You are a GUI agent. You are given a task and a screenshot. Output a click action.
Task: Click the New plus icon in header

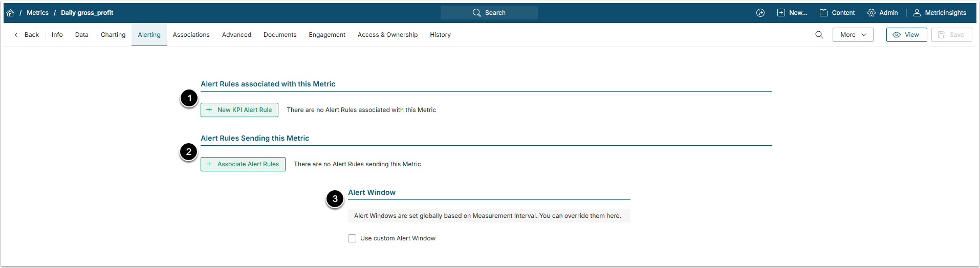781,13
